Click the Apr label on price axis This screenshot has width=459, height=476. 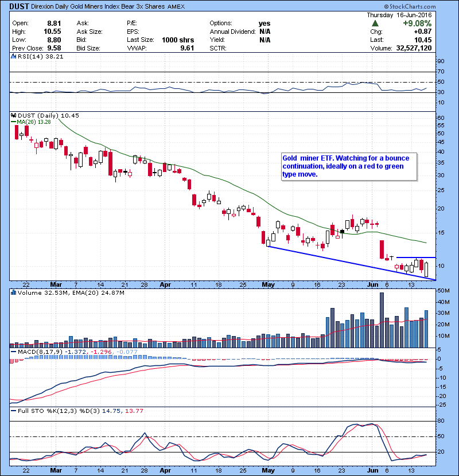click(x=165, y=285)
